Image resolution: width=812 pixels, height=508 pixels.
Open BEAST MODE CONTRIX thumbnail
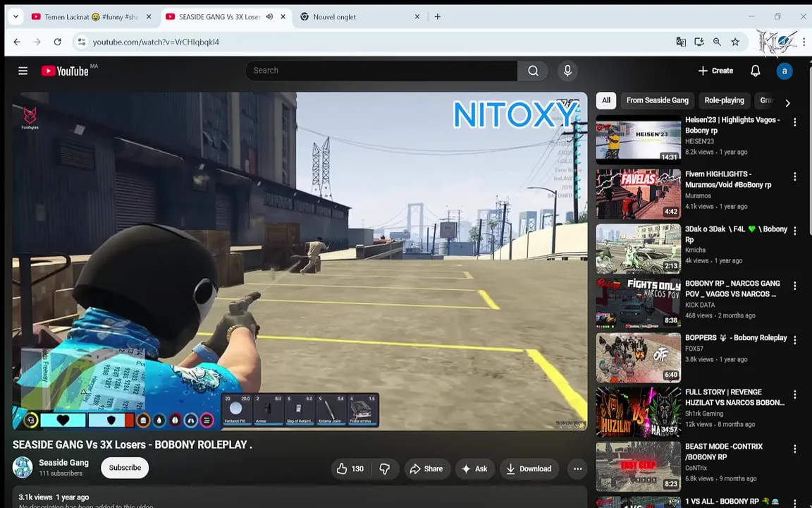638,466
